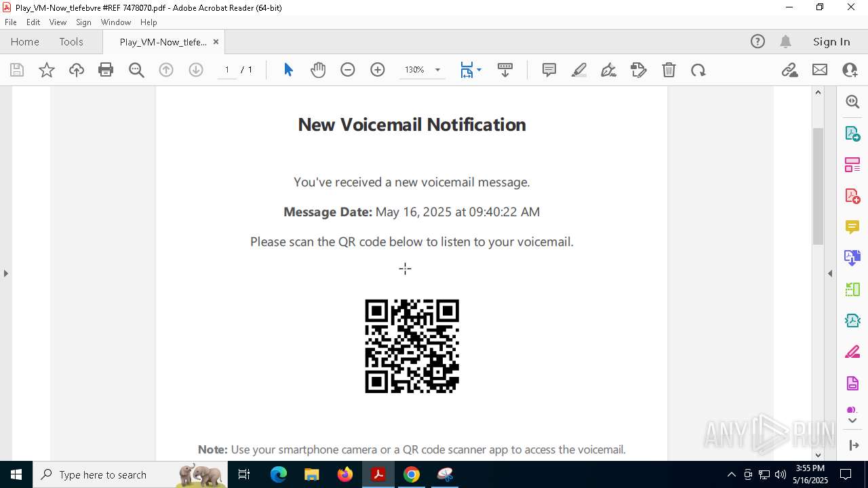Zoom in with plus button
The height and width of the screenshot is (488, 868).
pyautogui.click(x=378, y=70)
